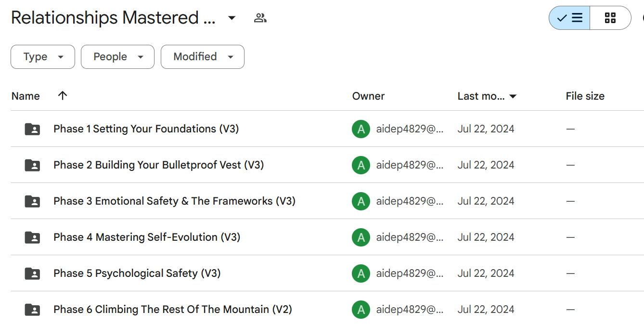Screen dimensions: 644x325
Task: Open the Last modified column sort dropdown
Action: click(513, 96)
